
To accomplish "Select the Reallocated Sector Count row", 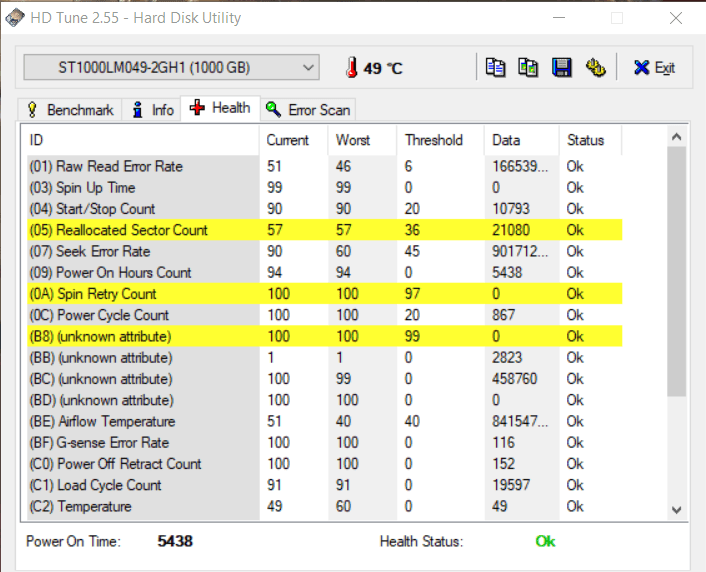I will (324, 230).
